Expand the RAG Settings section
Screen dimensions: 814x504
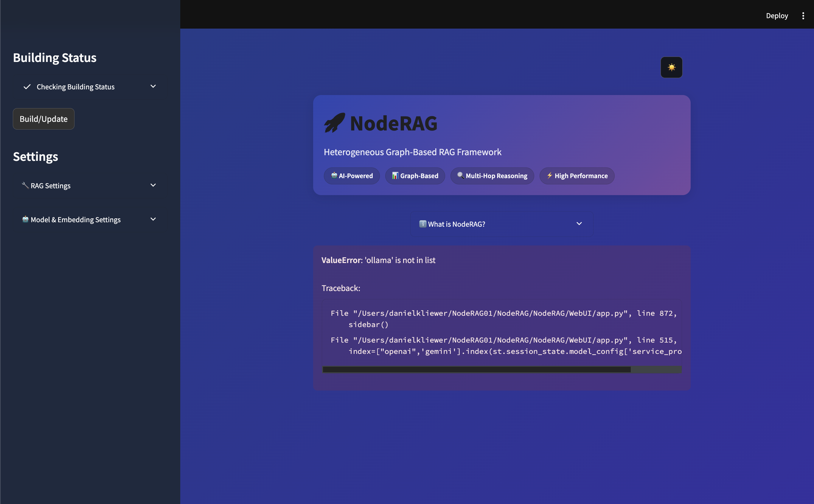coord(153,185)
